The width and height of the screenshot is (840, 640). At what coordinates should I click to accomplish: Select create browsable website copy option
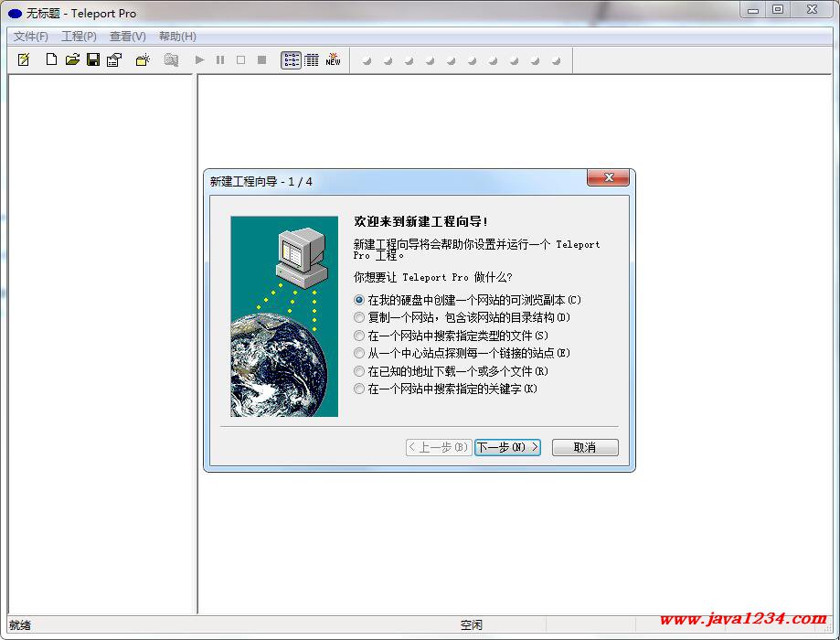pos(468,300)
